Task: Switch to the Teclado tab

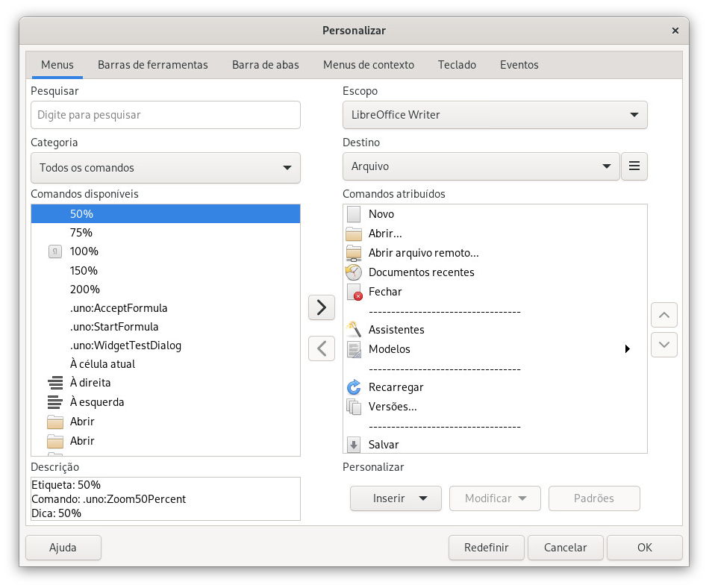Action: click(457, 65)
